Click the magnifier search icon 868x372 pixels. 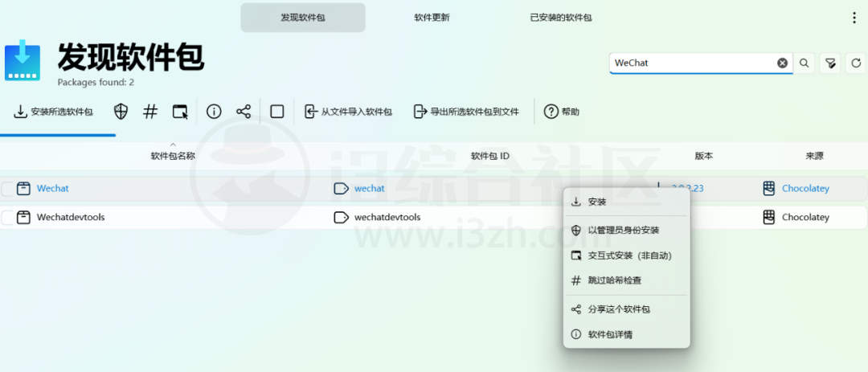coord(805,63)
